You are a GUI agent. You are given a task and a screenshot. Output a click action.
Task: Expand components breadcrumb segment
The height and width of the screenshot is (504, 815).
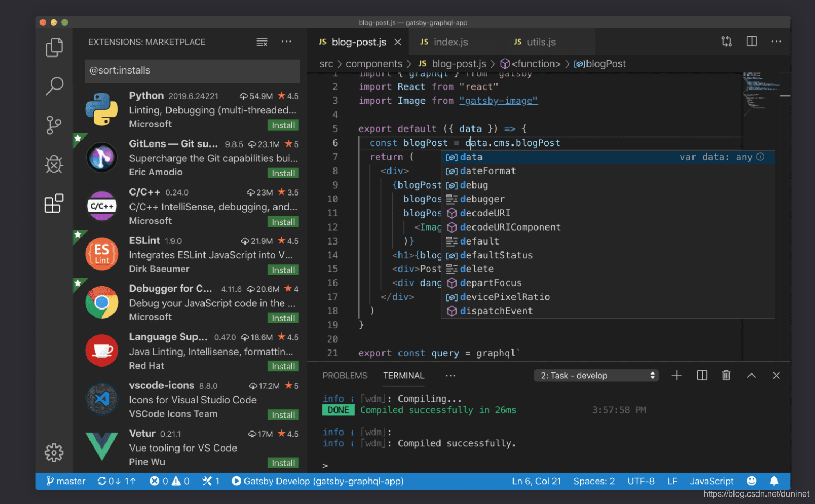pyautogui.click(x=374, y=64)
